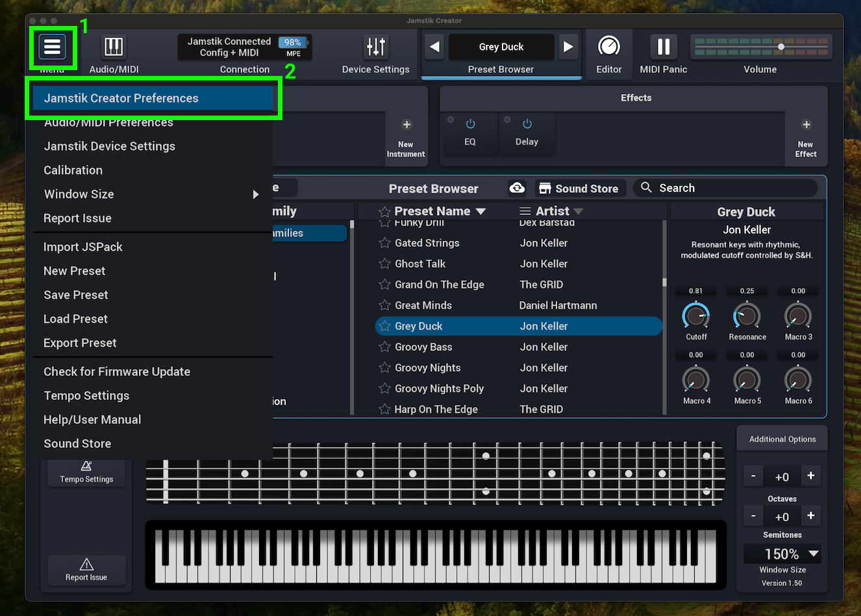Toggle the Delay effect power button
The width and height of the screenshot is (861, 616).
click(x=527, y=124)
